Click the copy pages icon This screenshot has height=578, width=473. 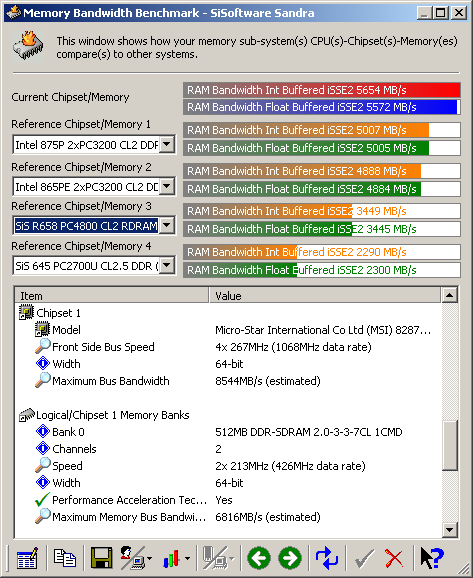pyautogui.click(x=65, y=558)
